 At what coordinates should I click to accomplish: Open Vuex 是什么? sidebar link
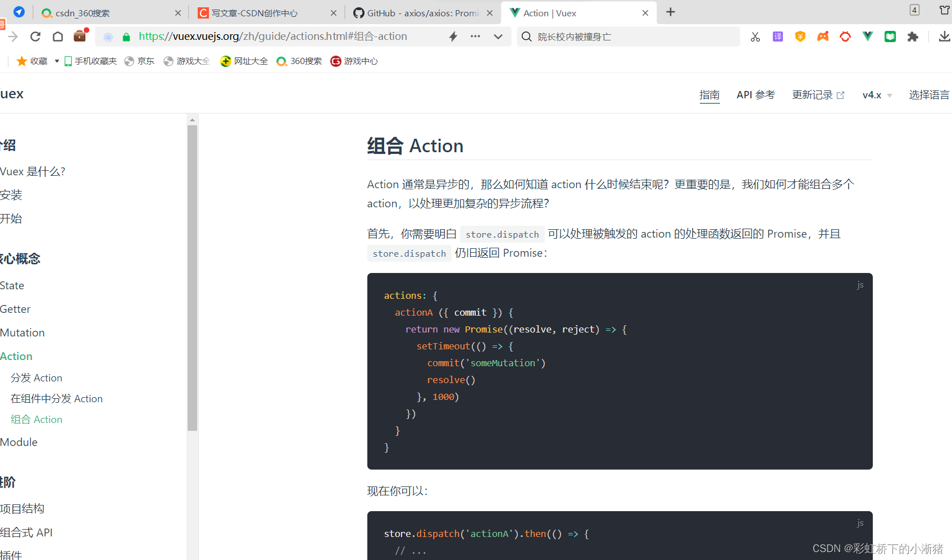33,171
